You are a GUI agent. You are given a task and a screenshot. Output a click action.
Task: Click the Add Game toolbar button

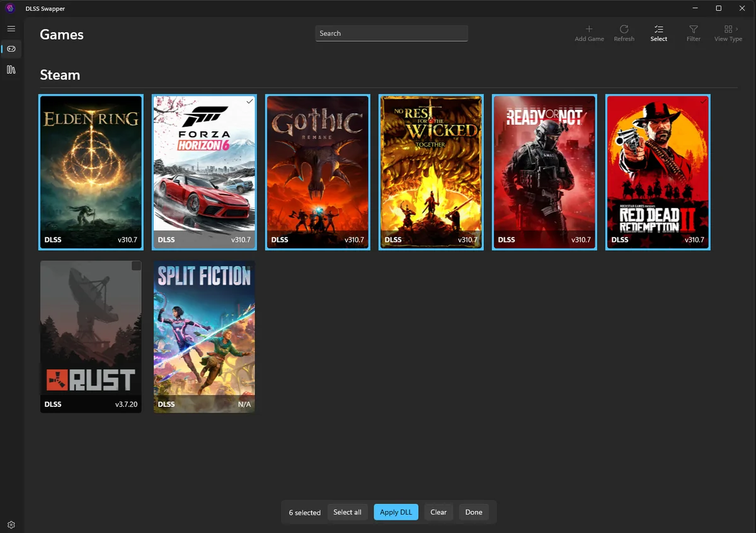point(589,33)
